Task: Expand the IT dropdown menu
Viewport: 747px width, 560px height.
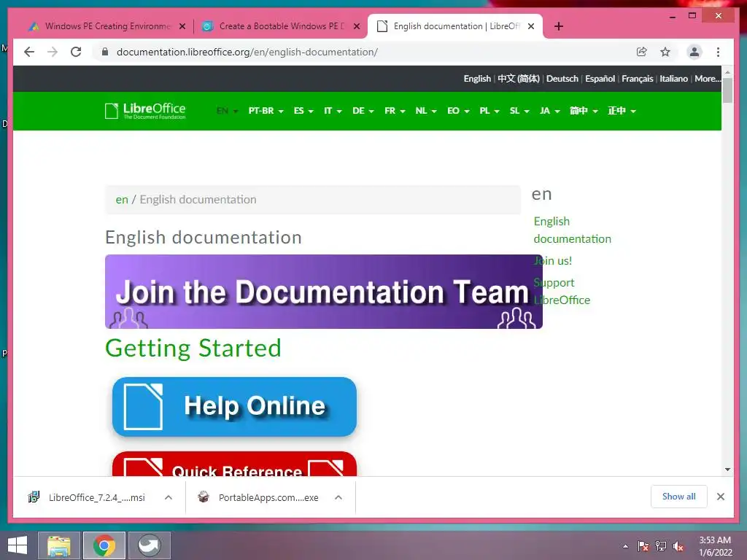Action: pyautogui.click(x=333, y=111)
